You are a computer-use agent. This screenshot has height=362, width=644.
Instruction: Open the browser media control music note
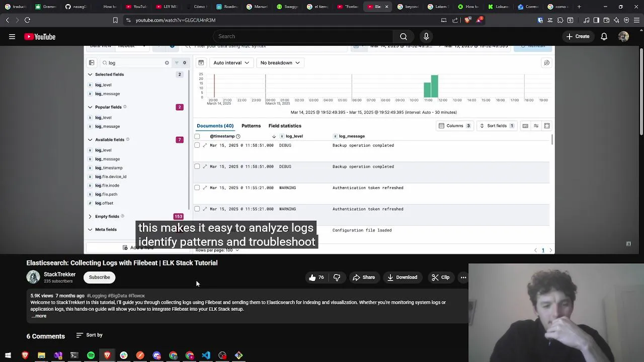coord(587,20)
